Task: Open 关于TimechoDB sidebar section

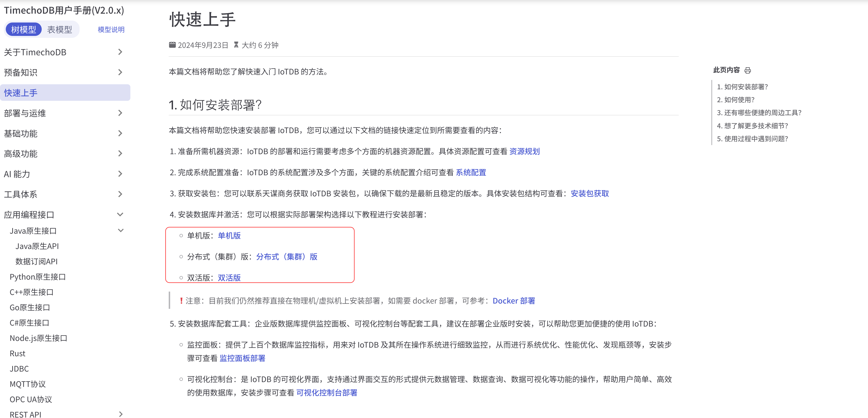Action: pyautogui.click(x=35, y=52)
